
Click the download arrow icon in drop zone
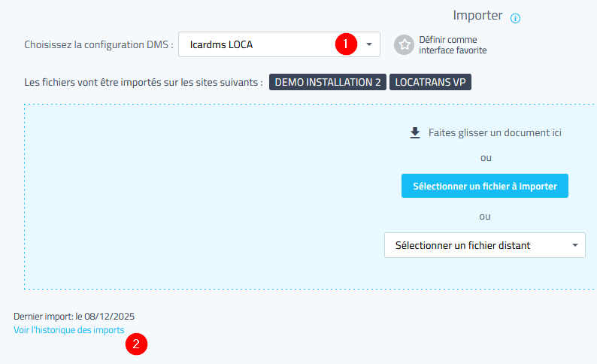[415, 133]
